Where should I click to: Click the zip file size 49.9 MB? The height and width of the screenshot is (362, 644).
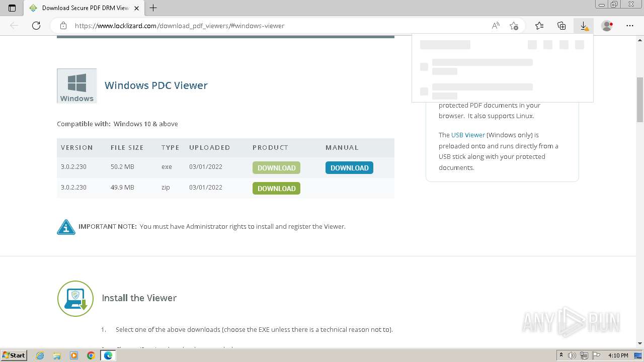coord(122,188)
